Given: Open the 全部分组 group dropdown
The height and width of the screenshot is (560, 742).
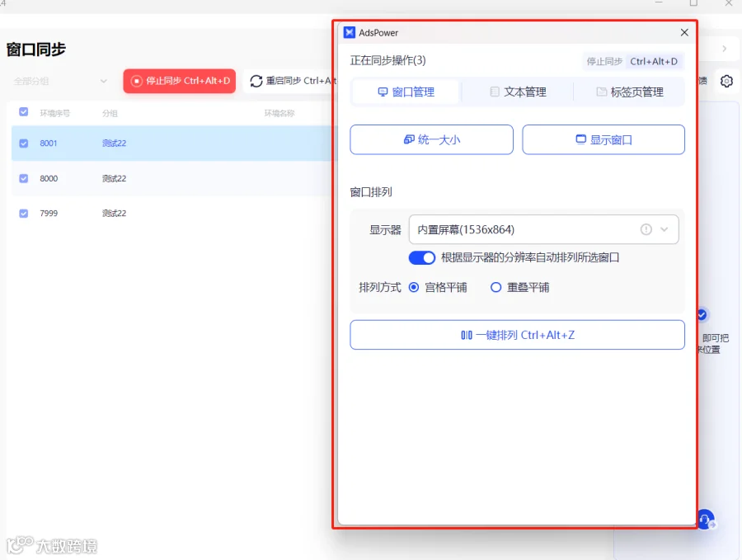Looking at the screenshot, I should coord(60,81).
